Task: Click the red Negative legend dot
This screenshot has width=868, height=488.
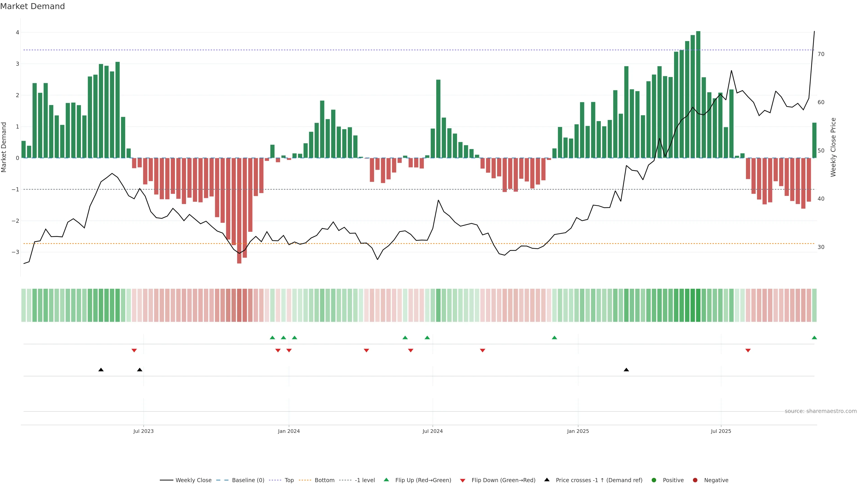Action: [x=695, y=480]
